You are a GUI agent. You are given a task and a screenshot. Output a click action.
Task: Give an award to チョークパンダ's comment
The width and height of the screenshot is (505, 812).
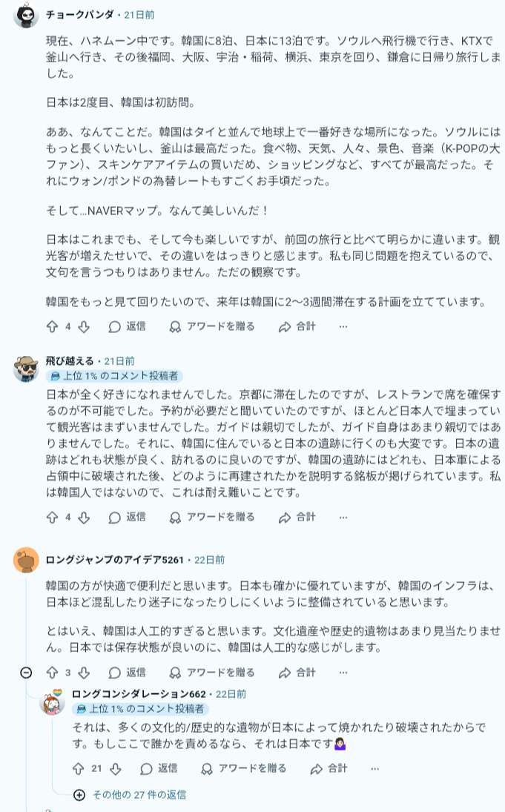coord(212,326)
